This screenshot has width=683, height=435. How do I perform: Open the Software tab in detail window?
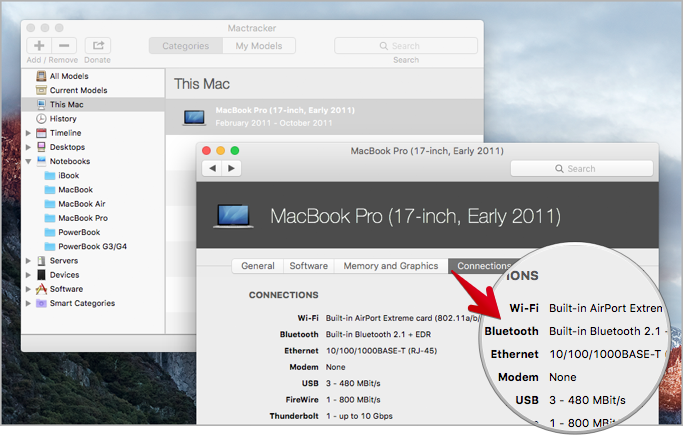[308, 266]
